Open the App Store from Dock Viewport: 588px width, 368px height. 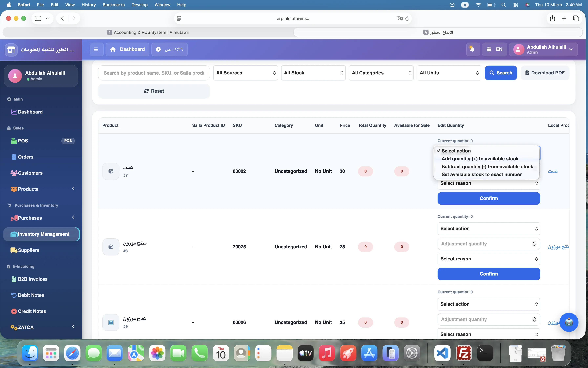pyautogui.click(x=369, y=353)
